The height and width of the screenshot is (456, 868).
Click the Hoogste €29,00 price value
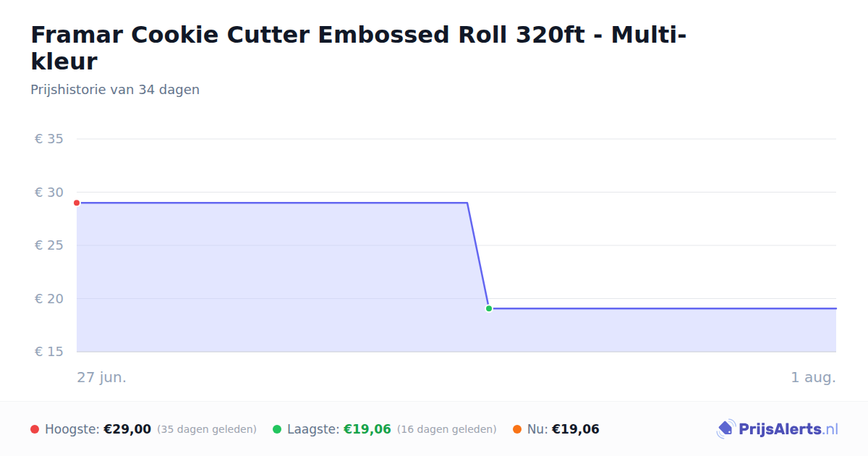point(127,429)
